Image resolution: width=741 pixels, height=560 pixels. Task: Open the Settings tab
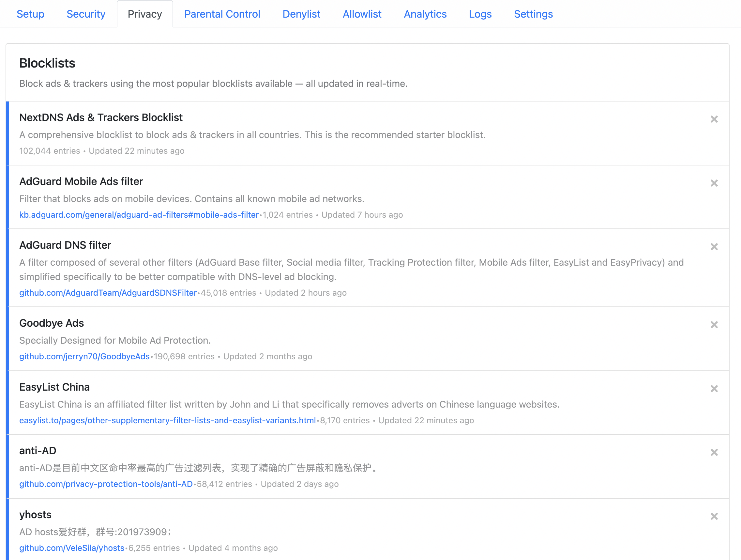point(533,14)
